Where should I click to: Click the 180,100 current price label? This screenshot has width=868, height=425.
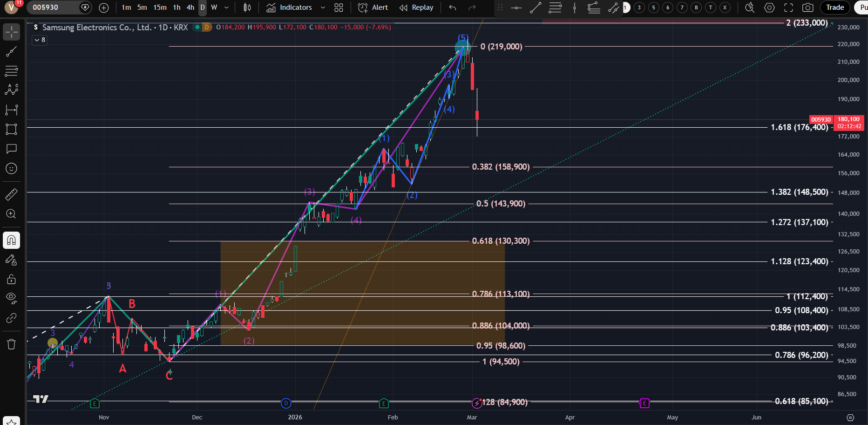point(848,120)
